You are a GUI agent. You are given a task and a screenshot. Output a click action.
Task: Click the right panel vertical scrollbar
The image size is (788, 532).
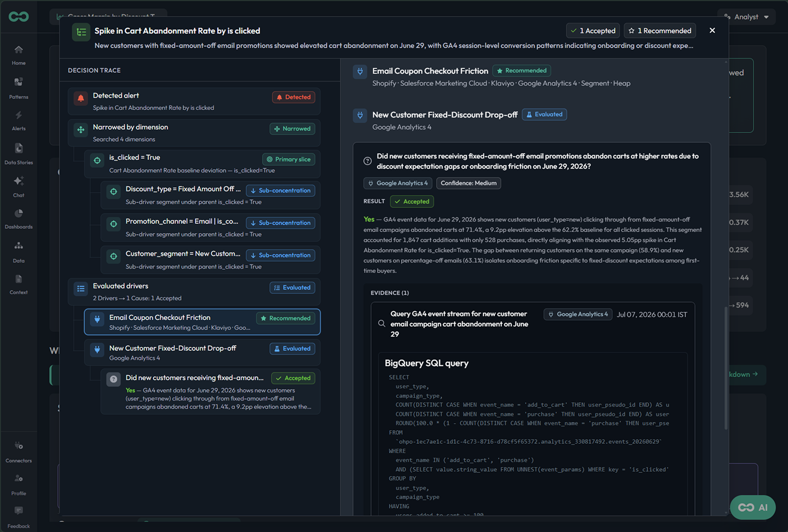click(x=726, y=368)
